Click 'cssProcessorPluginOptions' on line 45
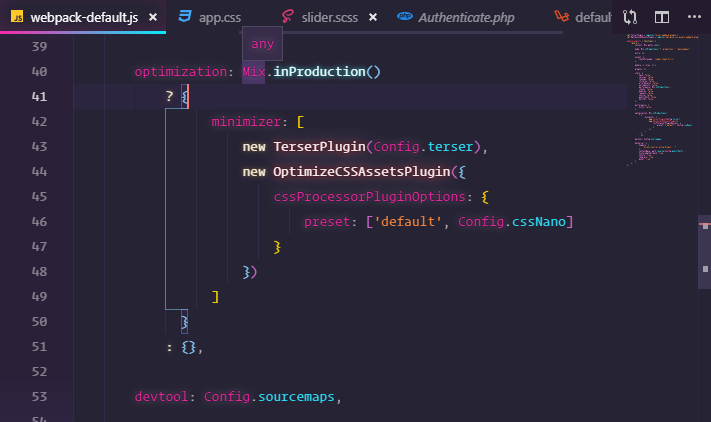This screenshot has height=422, width=711. pos(370,196)
